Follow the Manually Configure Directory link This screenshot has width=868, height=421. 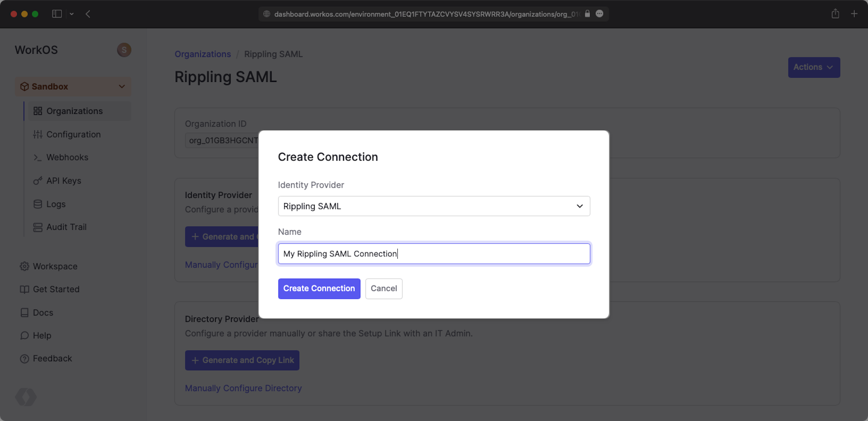(x=243, y=388)
